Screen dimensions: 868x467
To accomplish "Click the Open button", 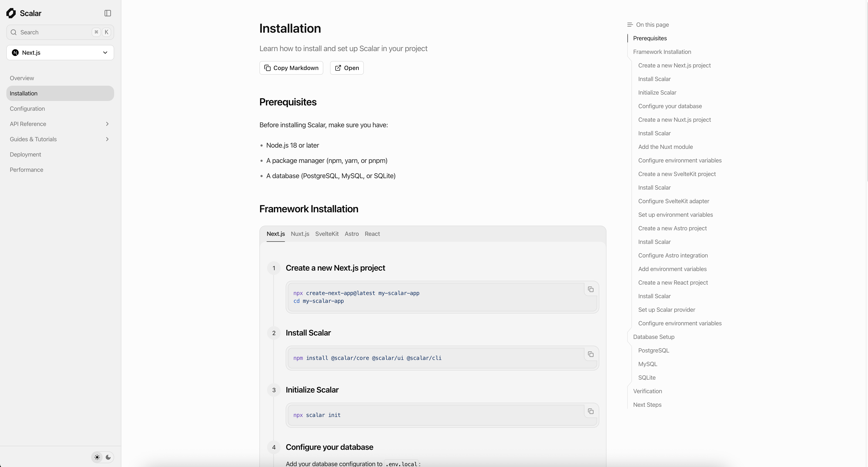I will pos(347,68).
